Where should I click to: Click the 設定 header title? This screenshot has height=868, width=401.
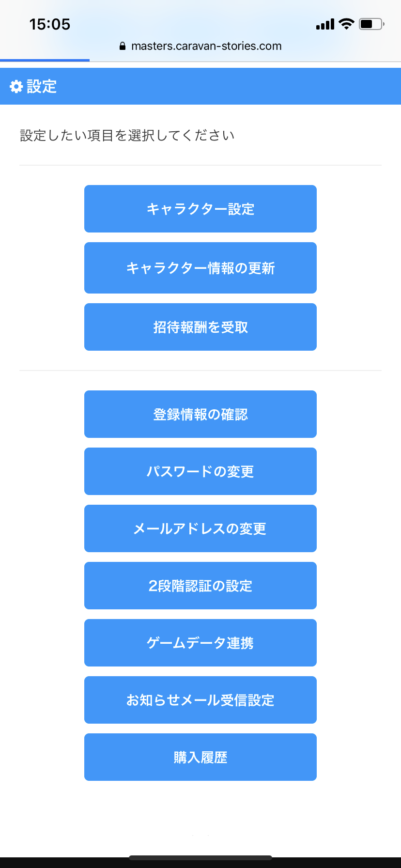(42, 87)
